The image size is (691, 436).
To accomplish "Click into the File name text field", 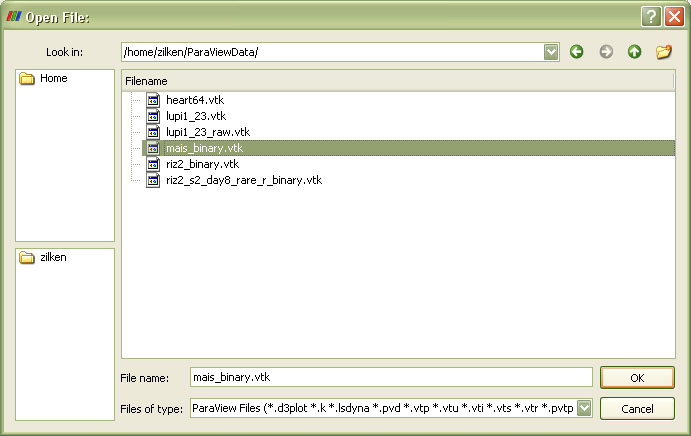I will [390, 377].
